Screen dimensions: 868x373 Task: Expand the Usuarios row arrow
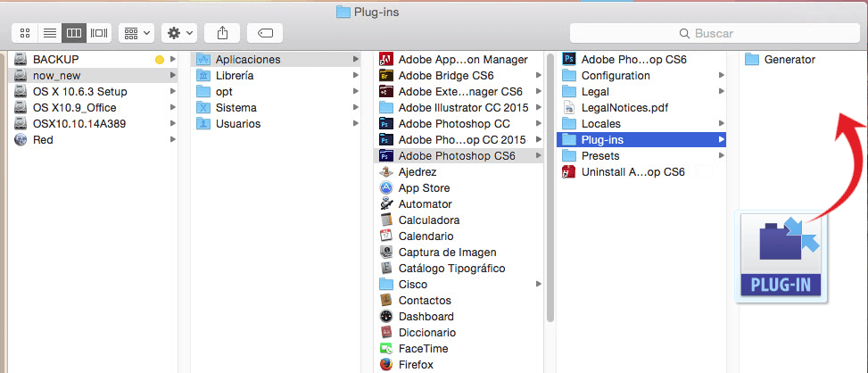tap(355, 123)
